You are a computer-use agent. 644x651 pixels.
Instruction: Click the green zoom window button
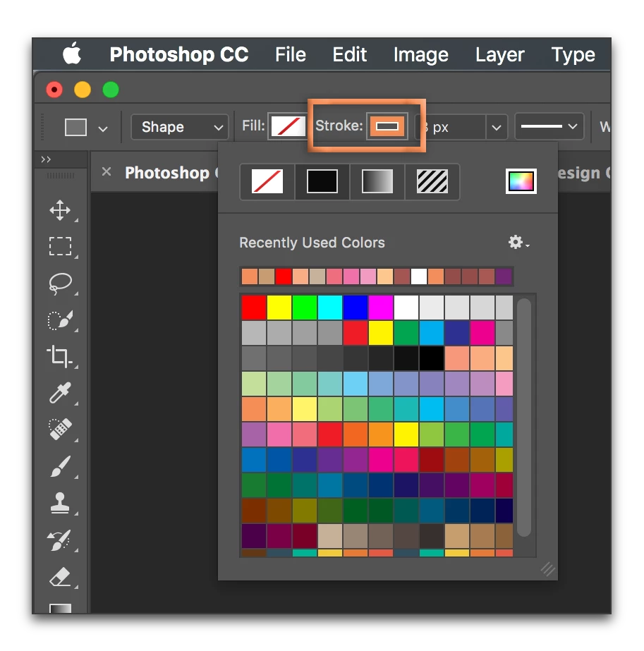point(111,90)
